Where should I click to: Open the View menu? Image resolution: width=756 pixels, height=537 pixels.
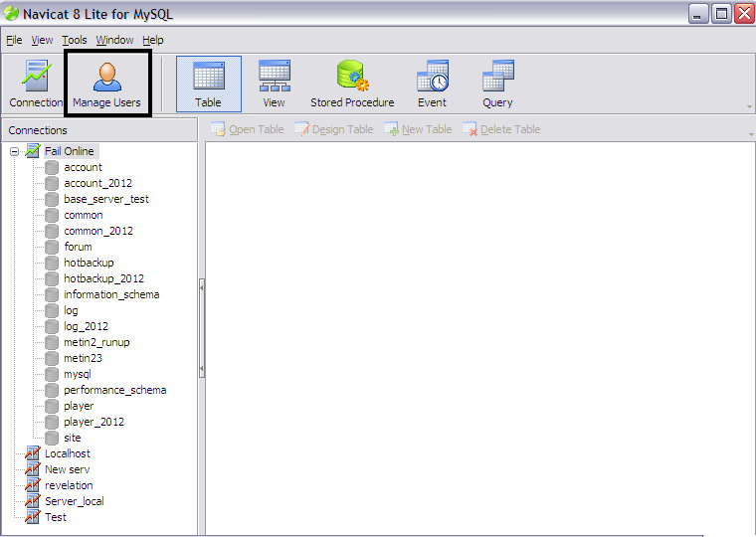[x=42, y=40]
